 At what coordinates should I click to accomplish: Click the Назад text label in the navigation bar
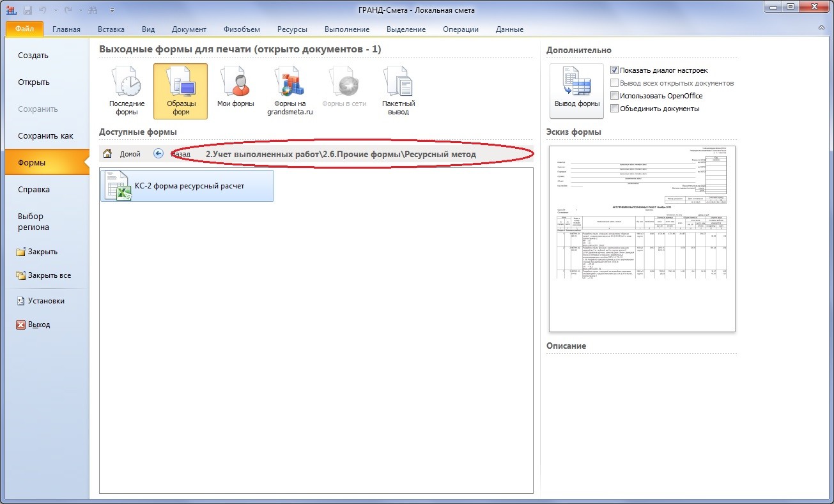[x=181, y=154]
